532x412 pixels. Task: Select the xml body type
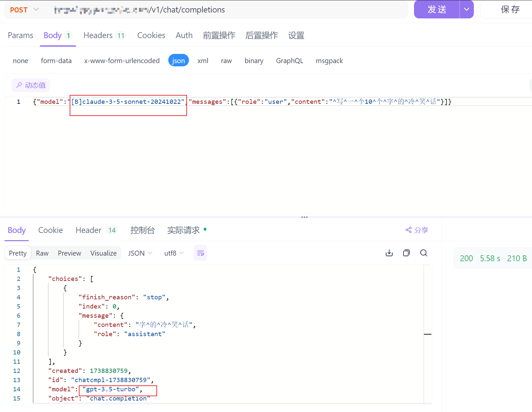point(203,61)
